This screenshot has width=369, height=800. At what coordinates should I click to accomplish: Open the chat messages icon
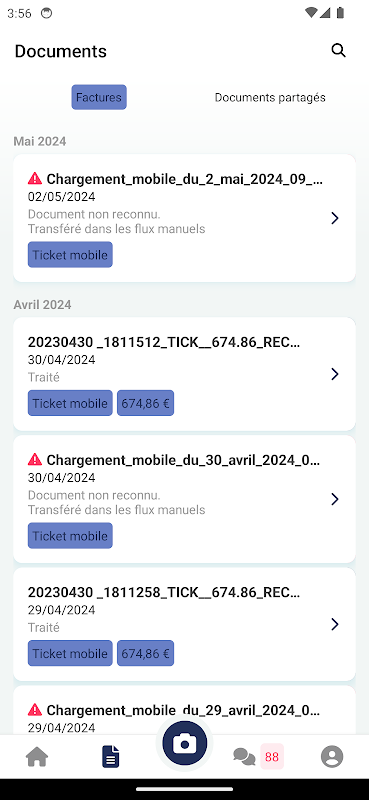[x=244, y=756]
